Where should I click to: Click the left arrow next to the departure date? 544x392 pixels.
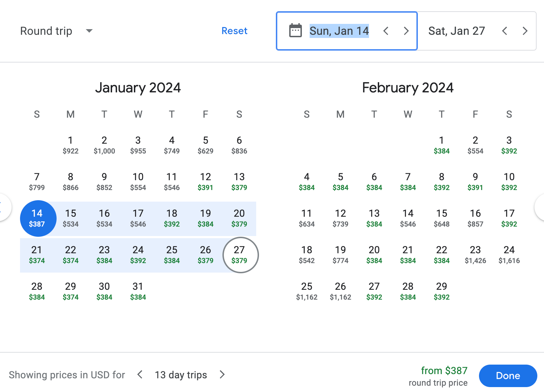click(386, 31)
